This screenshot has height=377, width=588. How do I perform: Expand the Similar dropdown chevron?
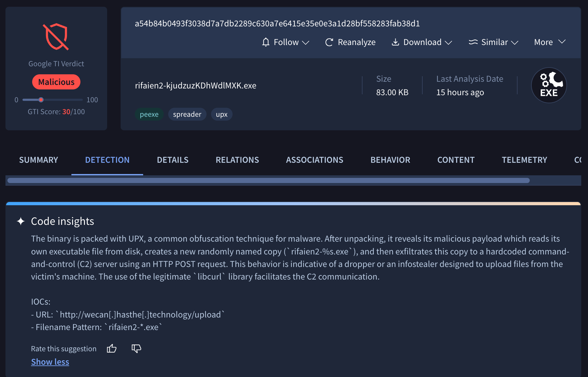[515, 42]
